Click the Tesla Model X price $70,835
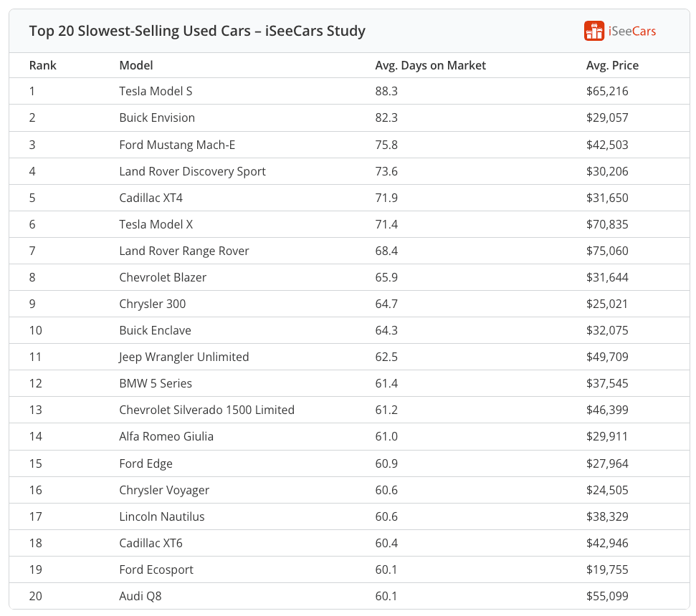The width and height of the screenshot is (696, 616). tap(606, 224)
